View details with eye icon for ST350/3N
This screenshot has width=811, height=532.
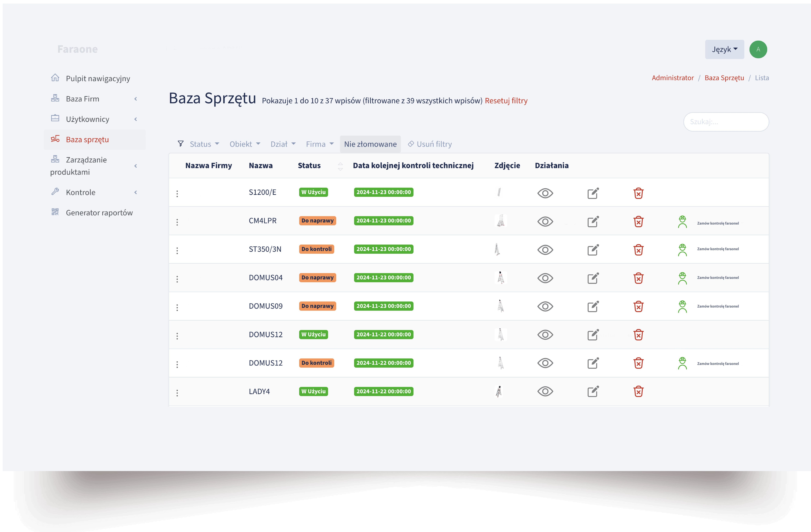pos(545,250)
